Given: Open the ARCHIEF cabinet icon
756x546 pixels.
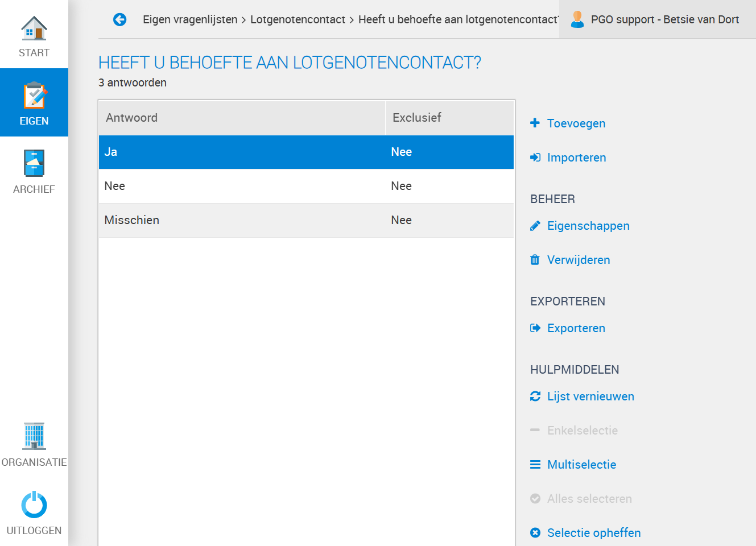Looking at the screenshot, I should point(34,163).
